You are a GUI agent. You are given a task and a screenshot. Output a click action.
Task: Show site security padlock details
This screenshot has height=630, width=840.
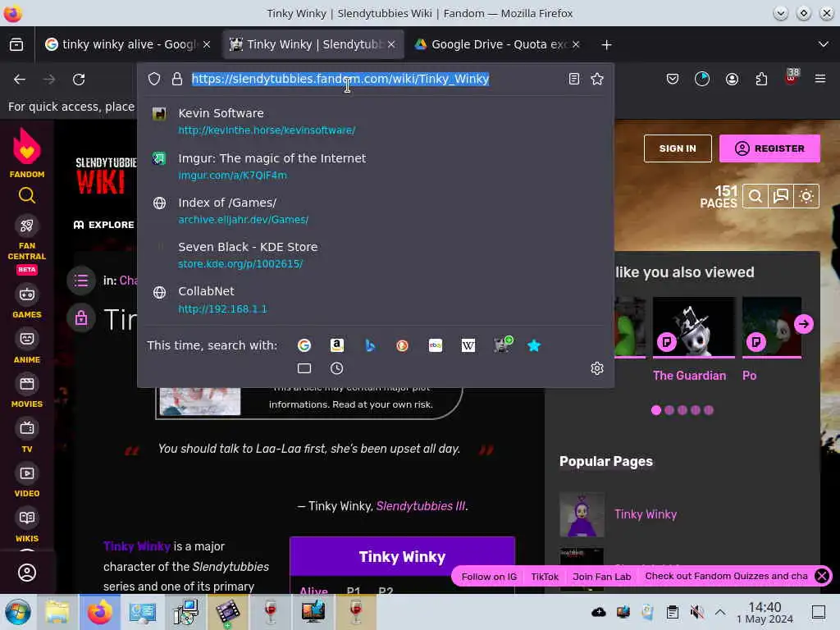tap(177, 79)
